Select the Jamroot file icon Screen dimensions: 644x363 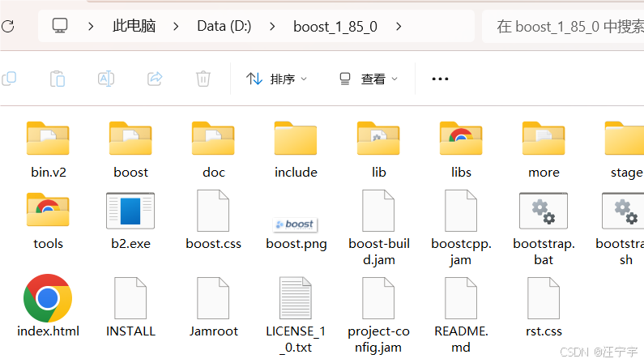pyautogui.click(x=213, y=298)
